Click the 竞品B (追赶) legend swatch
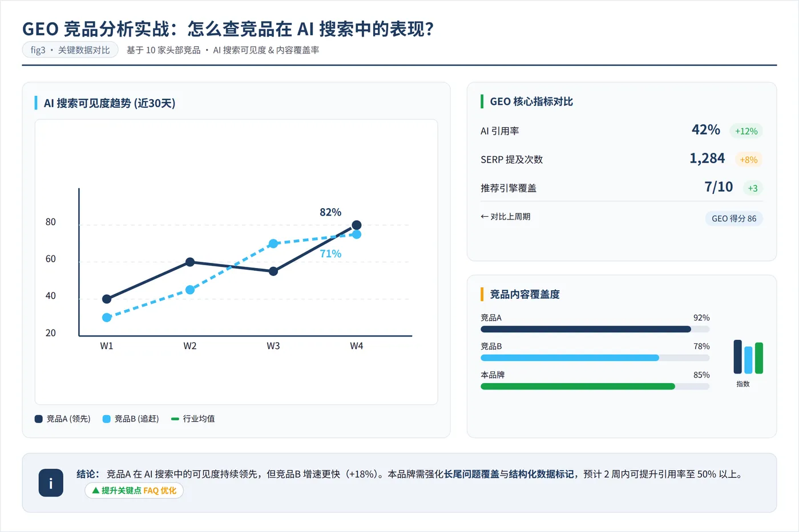This screenshot has width=799, height=532. coord(106,419)
